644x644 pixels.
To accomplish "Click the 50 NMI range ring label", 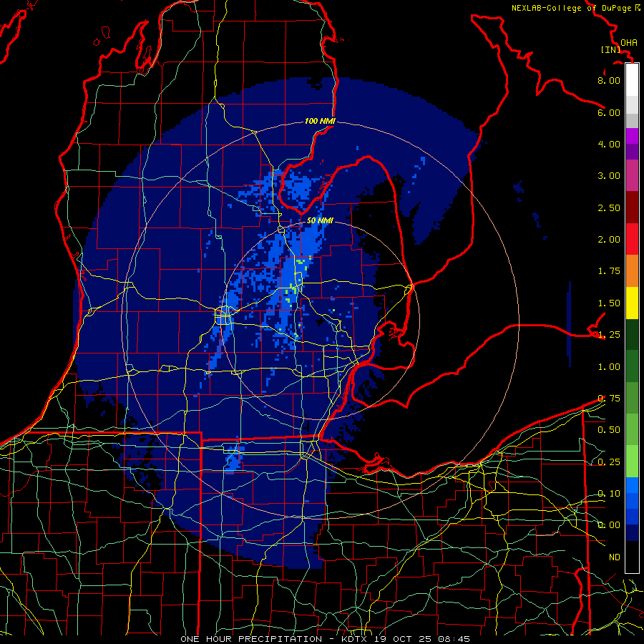I will point(320,220).
